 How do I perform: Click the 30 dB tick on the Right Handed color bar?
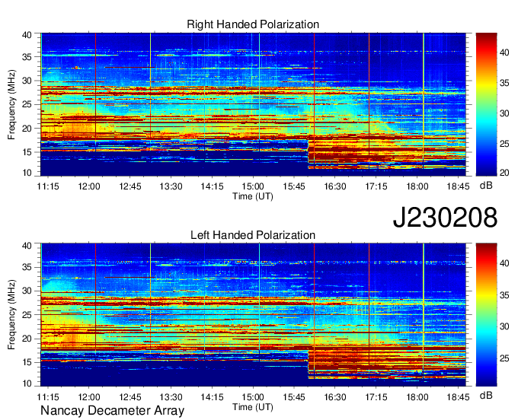pyautogui.click(x=504, y=113)
